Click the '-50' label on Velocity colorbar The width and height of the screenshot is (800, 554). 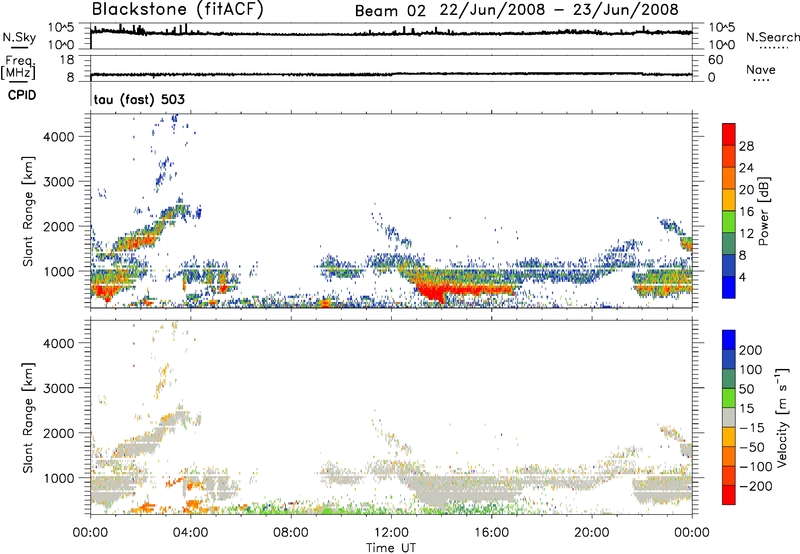[x=752, y=447]
